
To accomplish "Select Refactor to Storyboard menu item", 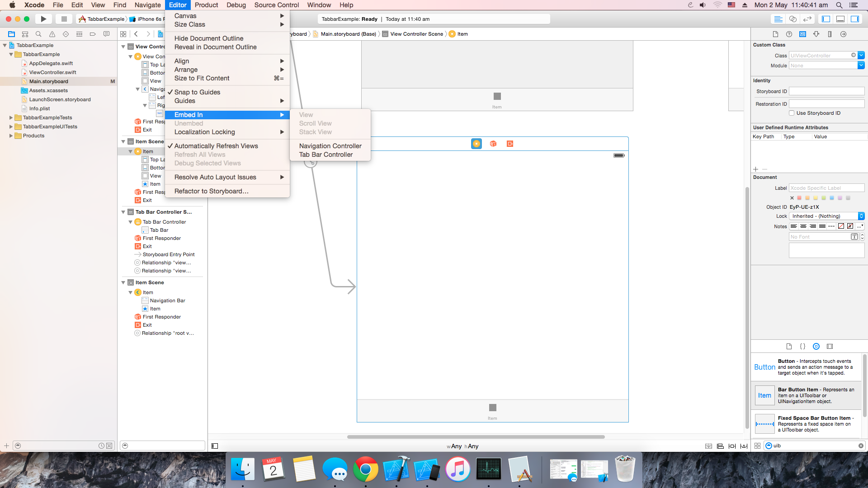I will 211,191.
